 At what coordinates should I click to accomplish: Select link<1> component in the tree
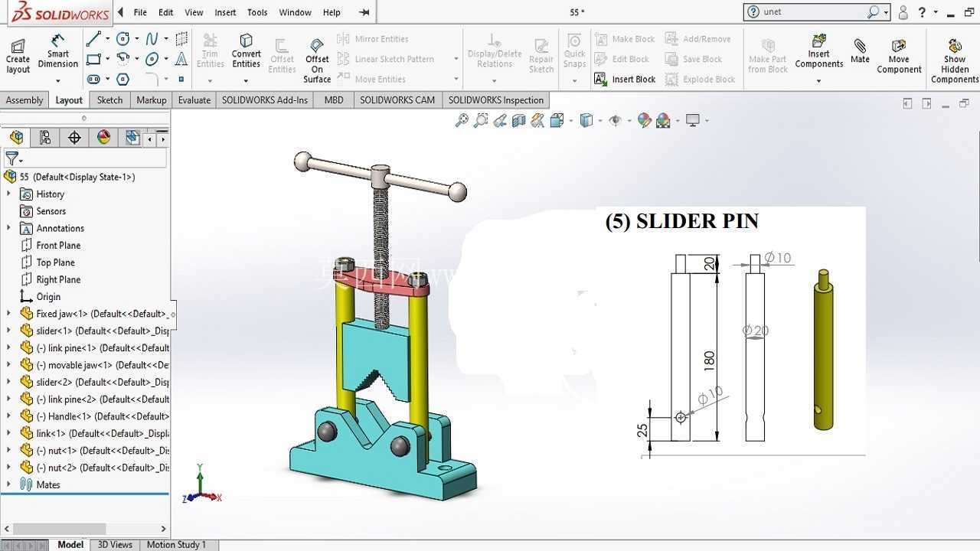click(103, 433)
